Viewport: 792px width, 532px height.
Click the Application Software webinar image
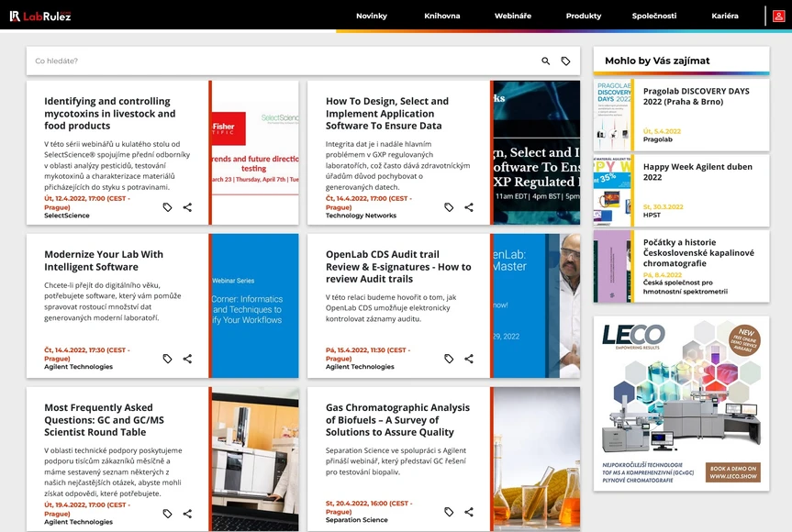[537, 152]
